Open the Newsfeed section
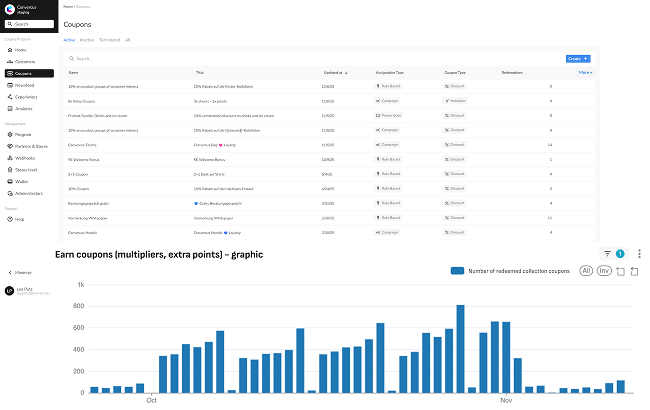The width and height of the screenshot is (650, 410). pos(24,85)
